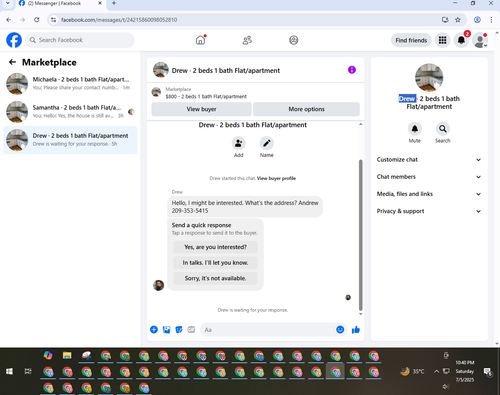Click the install/cast screen icon in address bar
500x395 pixels.
pos(445,20)
